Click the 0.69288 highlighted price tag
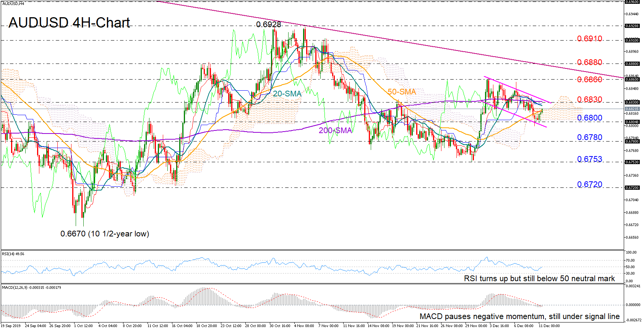 tap(632, 26)
